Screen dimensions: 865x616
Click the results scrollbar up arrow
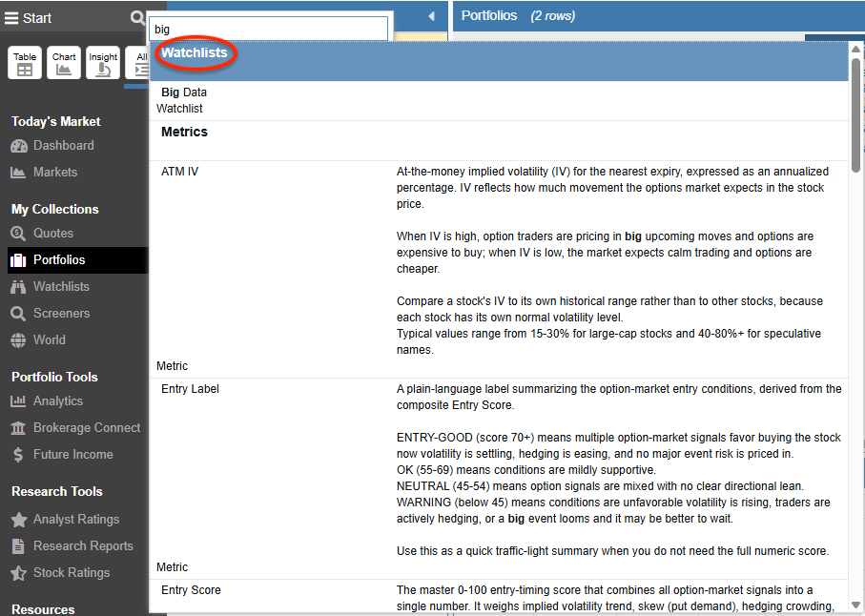pos(855,49)
